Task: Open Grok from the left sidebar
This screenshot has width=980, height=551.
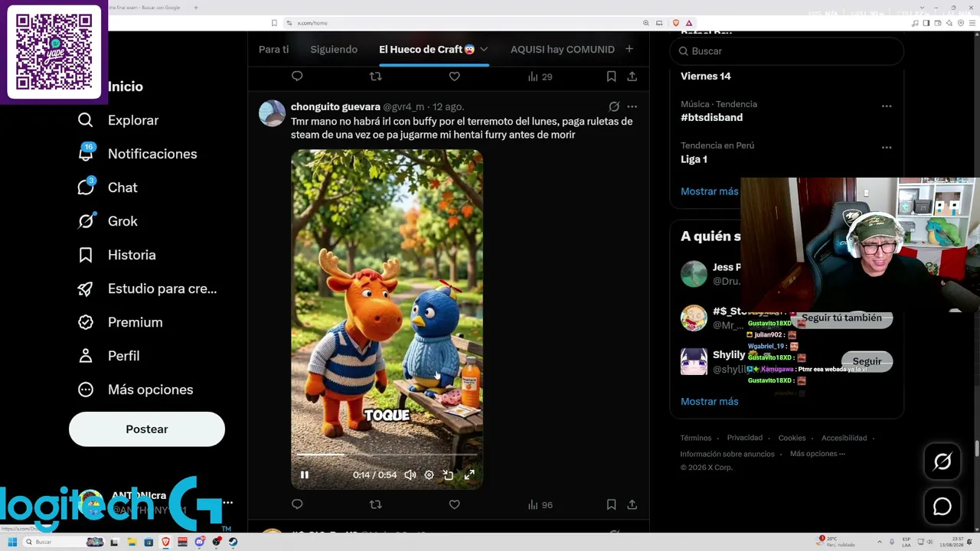Action: pos(107,221)
